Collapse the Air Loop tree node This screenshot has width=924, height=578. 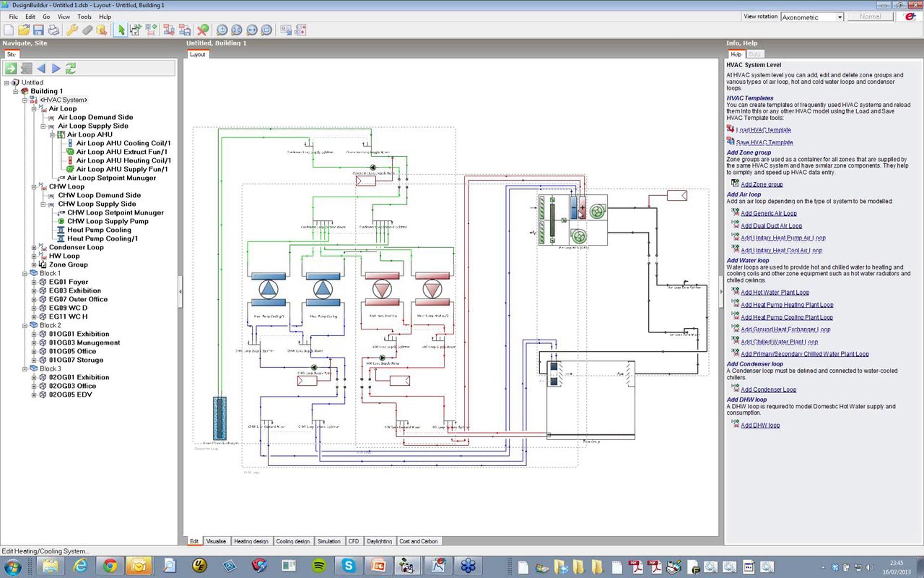click(x=34, y=109)
